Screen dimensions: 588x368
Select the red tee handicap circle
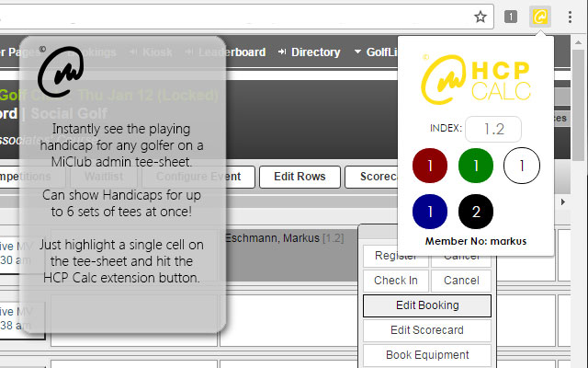pyautogui.click(x=430, y=166)
